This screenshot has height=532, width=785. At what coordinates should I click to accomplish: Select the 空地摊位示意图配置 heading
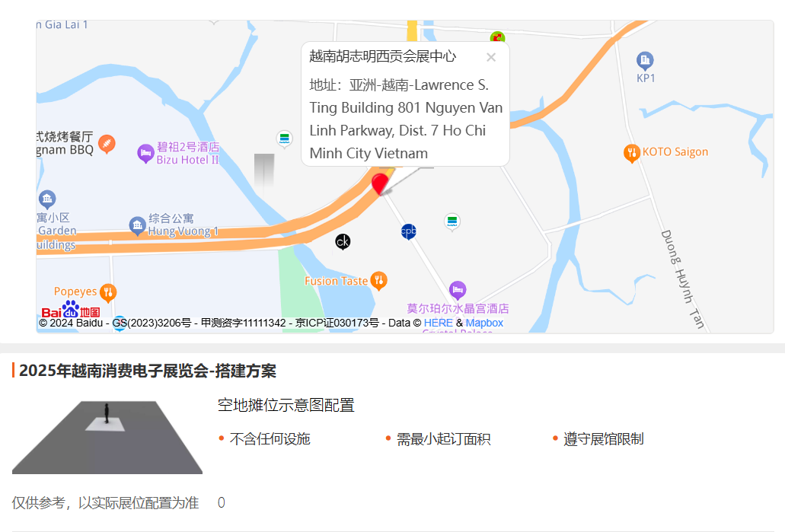pyautogui.click(x=286, y=405)
